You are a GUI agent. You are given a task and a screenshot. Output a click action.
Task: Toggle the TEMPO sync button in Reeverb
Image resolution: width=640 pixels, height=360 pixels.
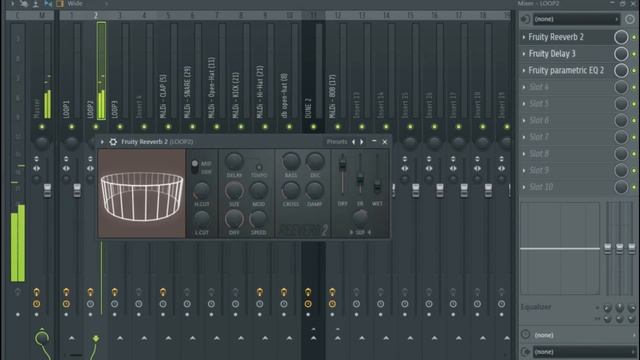(259, 167)
